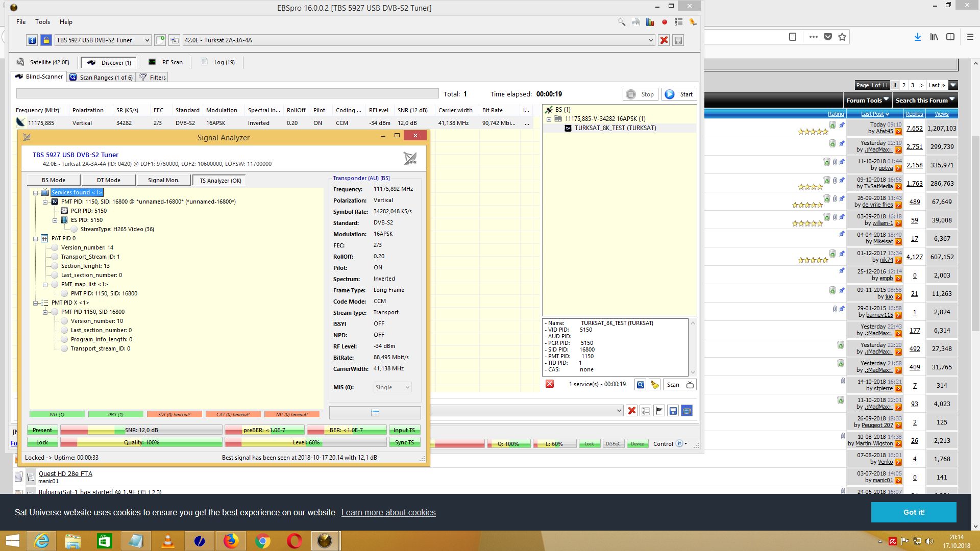Toggle the Sync TS indicator
Screen dimensions: 980x551
coord(404,442)
